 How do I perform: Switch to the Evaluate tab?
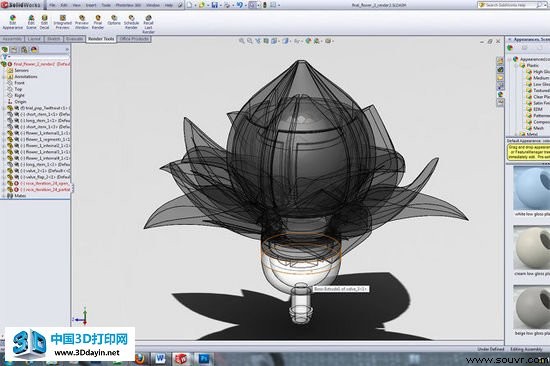(x=74, y=39)
